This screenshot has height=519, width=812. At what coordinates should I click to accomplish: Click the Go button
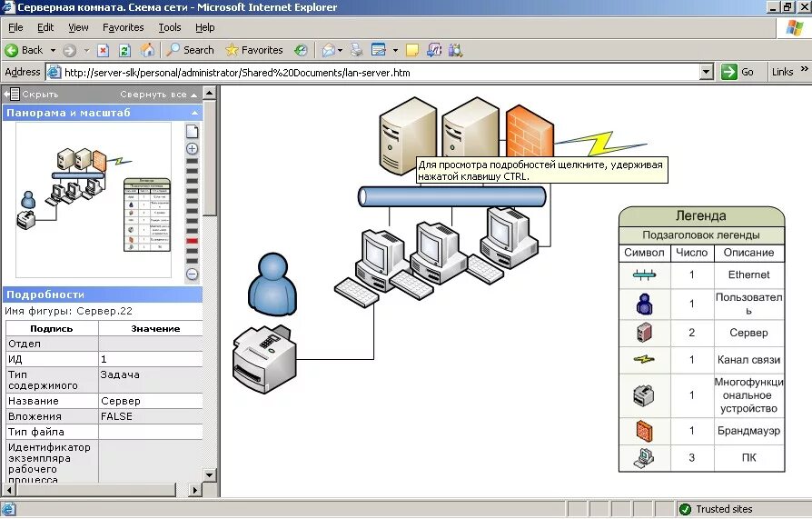(738, 72)
